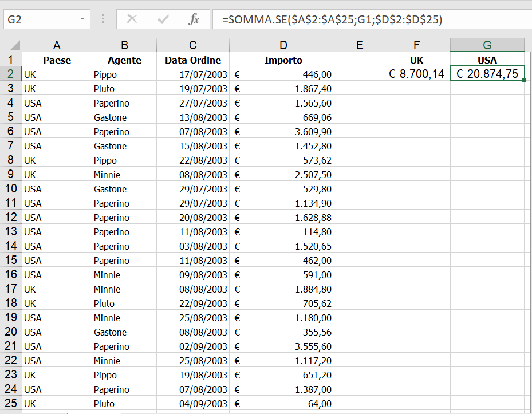
Task: Select the date cell 09/08/2003
Action: tap(193, 274)
